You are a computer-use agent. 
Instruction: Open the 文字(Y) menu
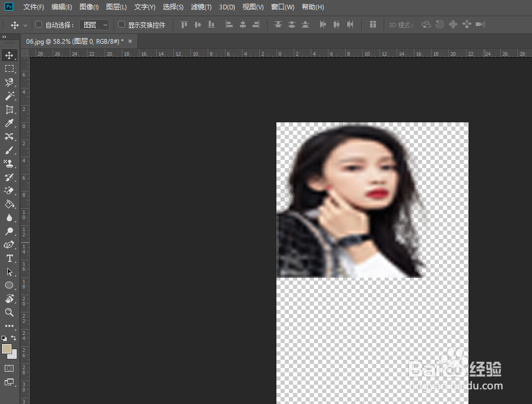tap(145, 7)
